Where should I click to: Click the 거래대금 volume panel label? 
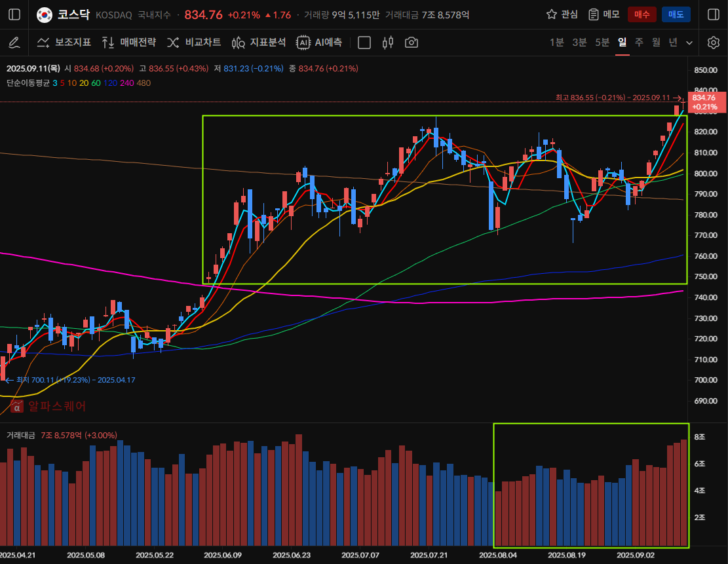click(20, 436)
